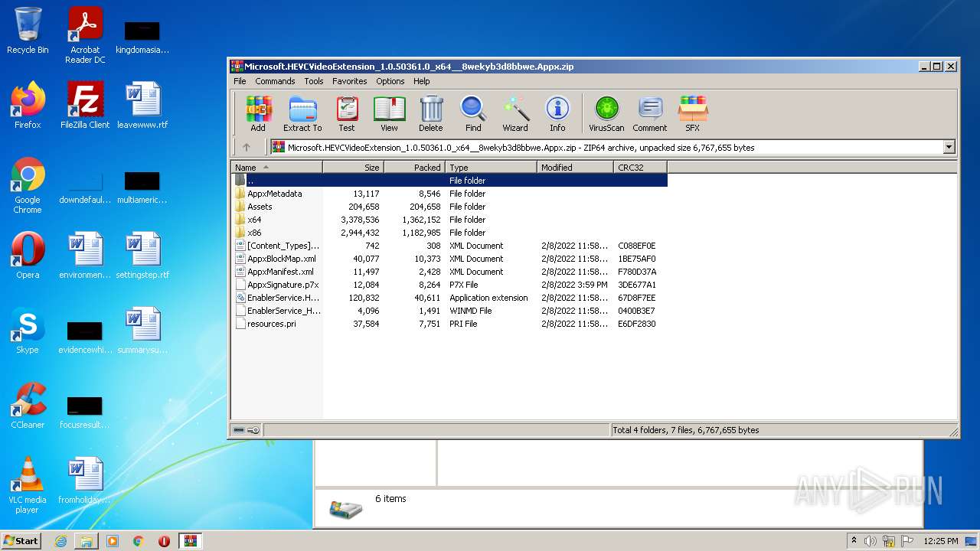Open Acrobat Reader DC desktop shortcut
This screenshot has width=980, height=551.
(x=85, y=35)
